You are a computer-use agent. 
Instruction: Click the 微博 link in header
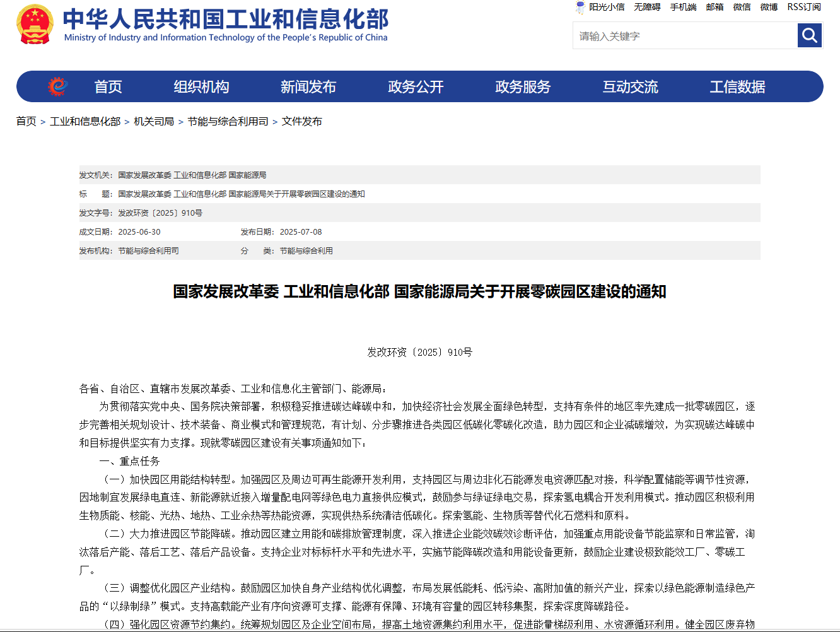tap(769, 7)
